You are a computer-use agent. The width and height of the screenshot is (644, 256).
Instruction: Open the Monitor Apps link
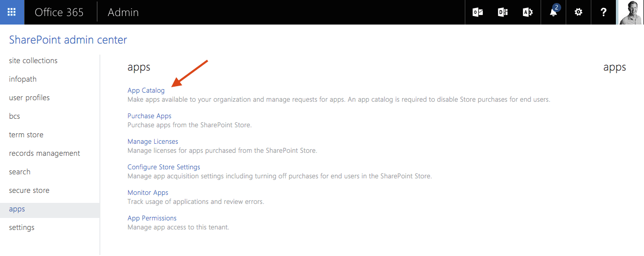click(x=148, y=192)
